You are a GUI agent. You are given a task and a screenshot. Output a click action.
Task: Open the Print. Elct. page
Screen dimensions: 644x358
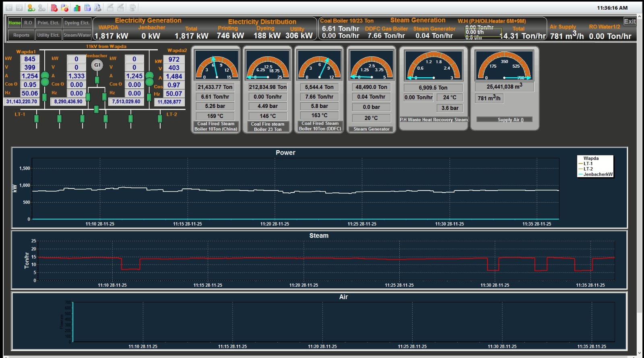(48, 23)
